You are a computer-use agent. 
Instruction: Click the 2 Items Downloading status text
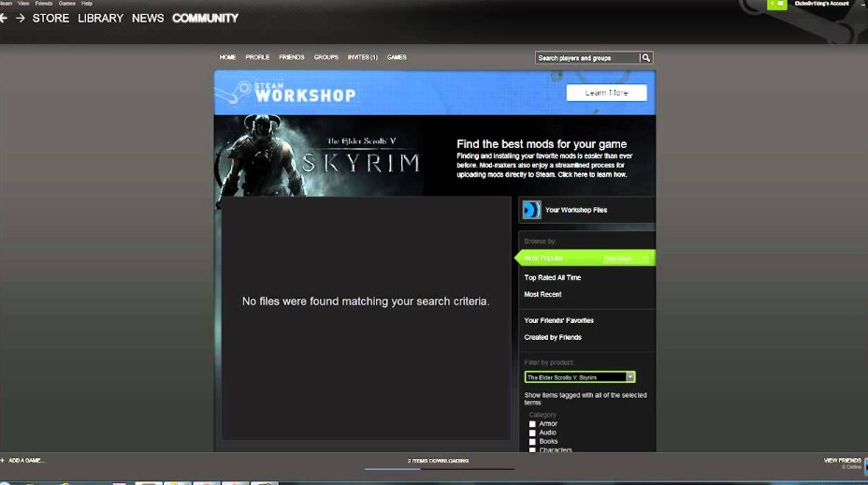tap(438, 461)
